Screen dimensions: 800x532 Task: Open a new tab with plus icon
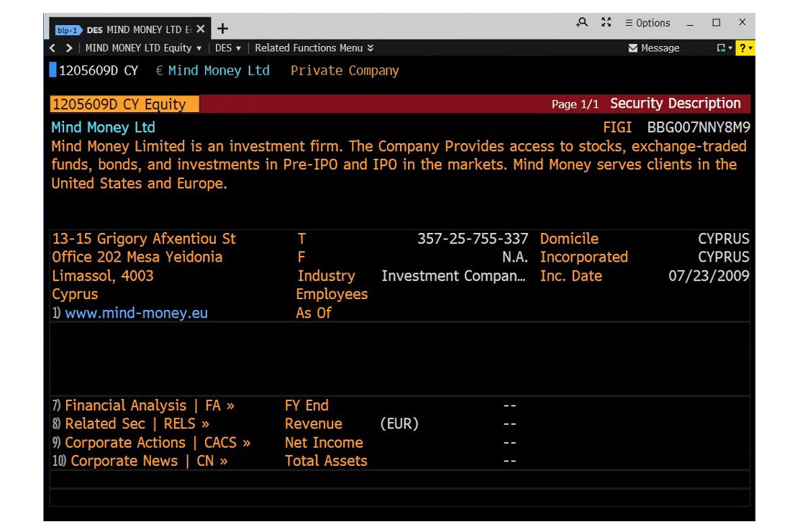pyautogui.click(x=222, y=29)
